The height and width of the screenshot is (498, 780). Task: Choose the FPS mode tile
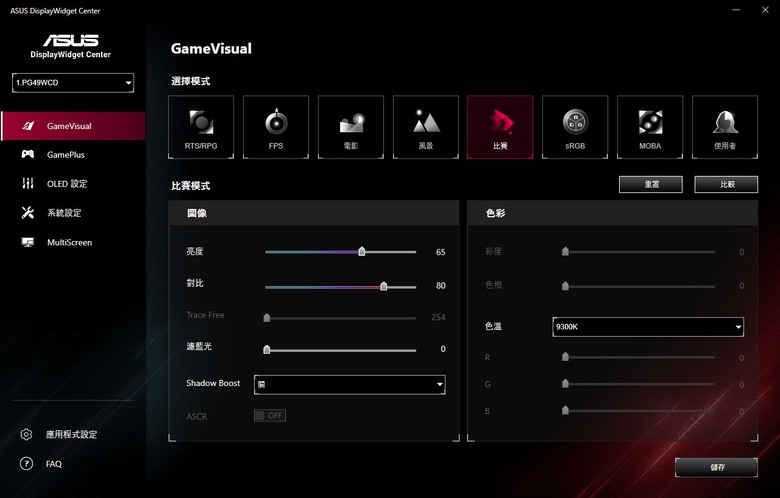click(276, 127)
